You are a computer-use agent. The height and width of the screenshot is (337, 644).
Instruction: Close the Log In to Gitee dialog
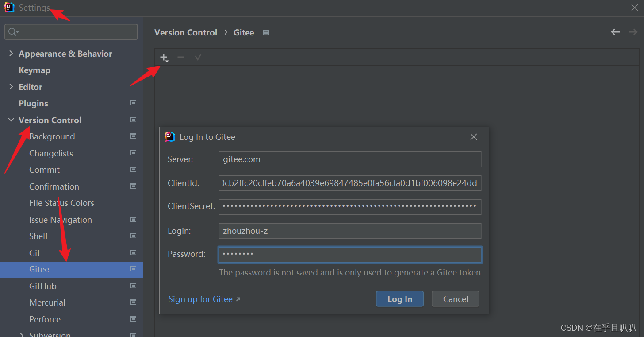[474, 137]
